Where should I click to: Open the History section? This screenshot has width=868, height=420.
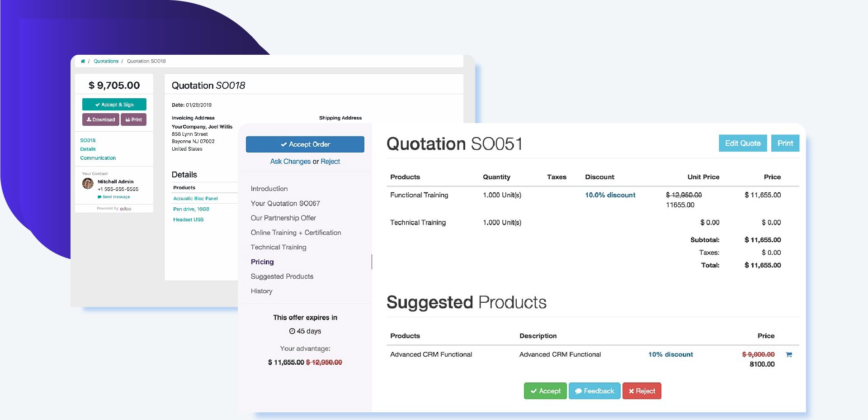[261, 291]
